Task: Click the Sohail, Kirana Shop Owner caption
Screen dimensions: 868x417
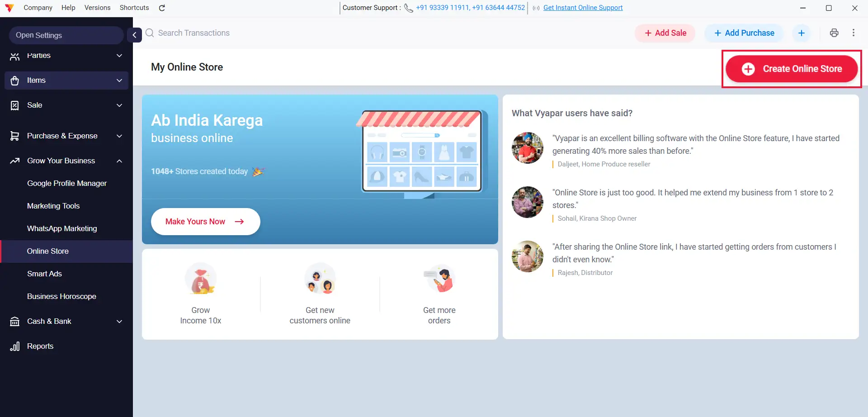Action: coord(597,218)
